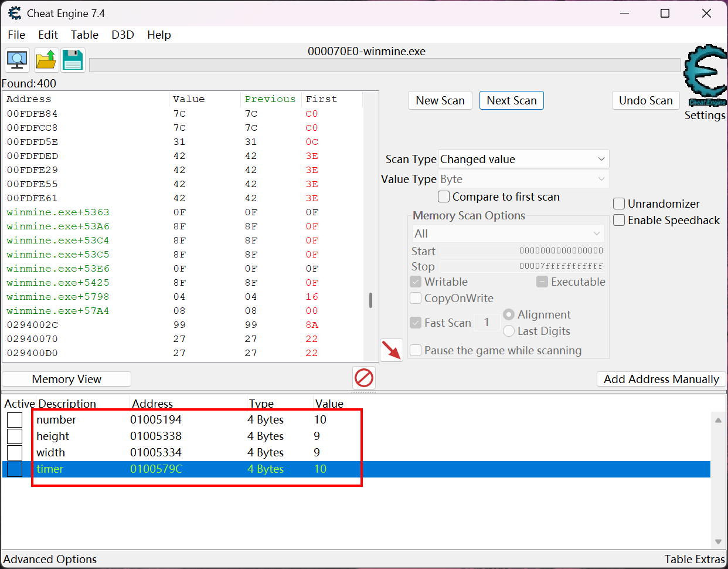Viewport: 728px width, 569px height.
Task: Click the Stop address field
Action: (522, 266)
